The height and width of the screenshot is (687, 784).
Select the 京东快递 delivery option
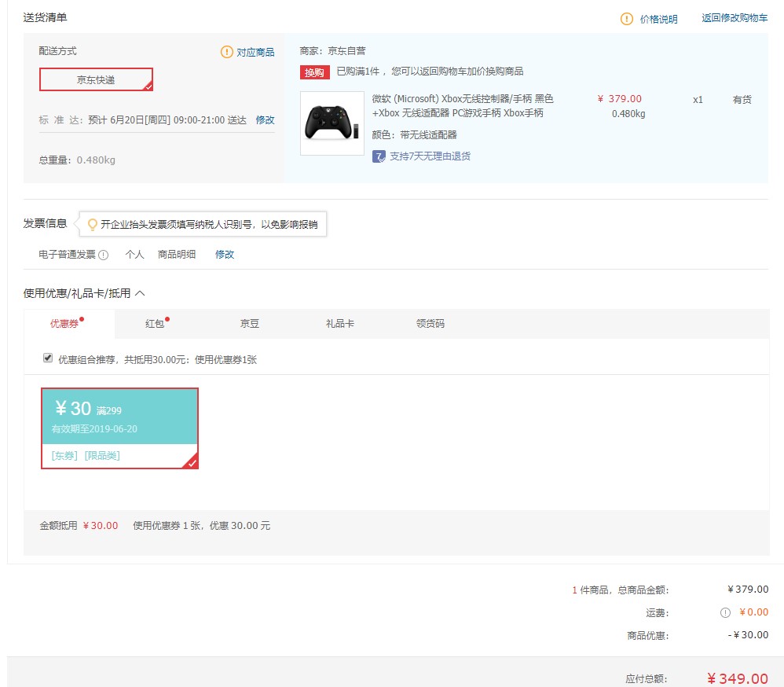click(96, 79)
